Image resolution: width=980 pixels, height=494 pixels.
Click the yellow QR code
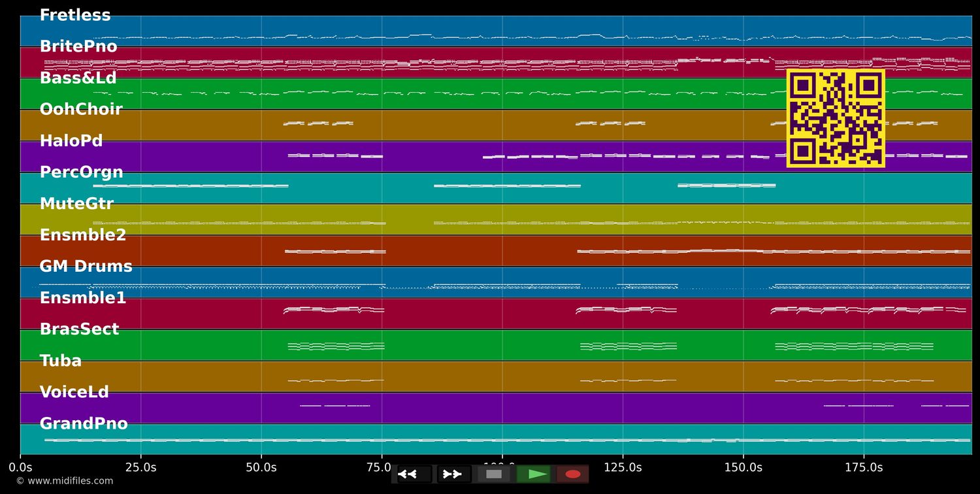836,118
